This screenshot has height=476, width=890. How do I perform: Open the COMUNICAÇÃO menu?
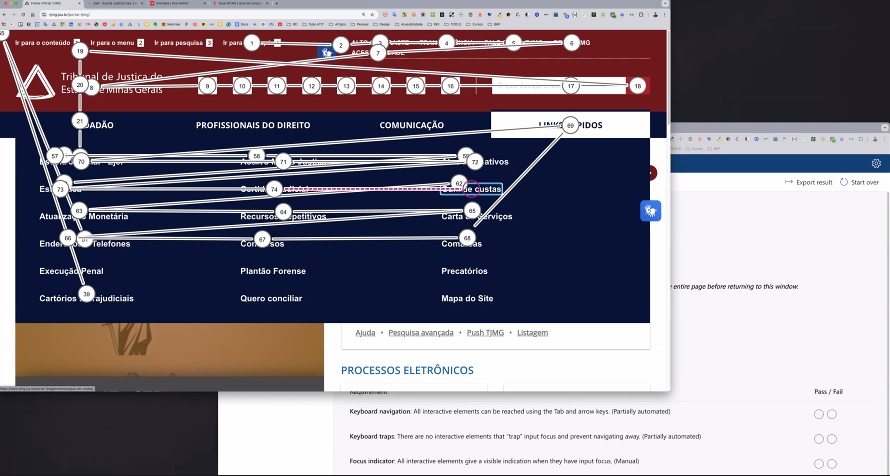coord(412,125)
